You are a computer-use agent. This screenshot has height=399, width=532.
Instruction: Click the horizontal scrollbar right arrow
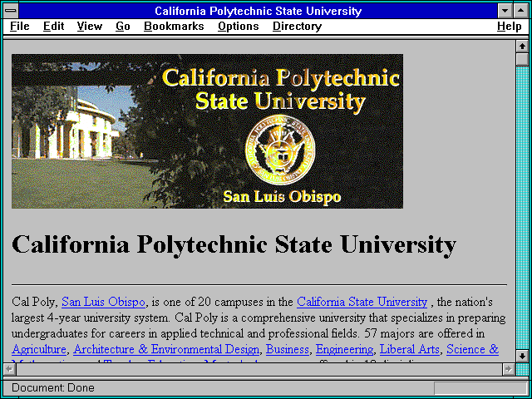point(509,369)
